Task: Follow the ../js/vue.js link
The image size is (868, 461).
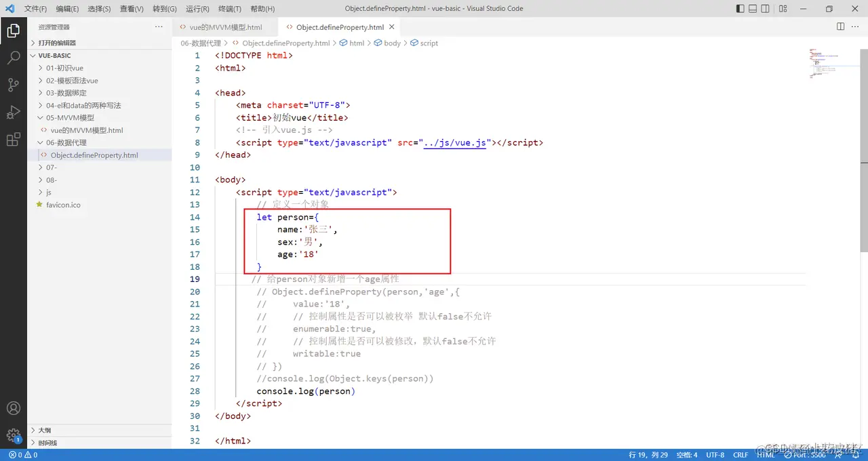Action: coord(454,142)
